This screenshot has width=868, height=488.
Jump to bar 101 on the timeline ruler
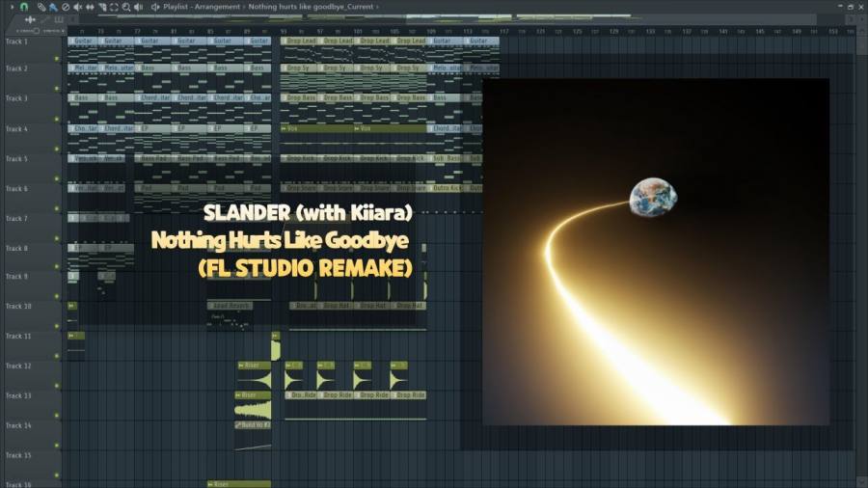pyautogui.click(x=358, y=32)
